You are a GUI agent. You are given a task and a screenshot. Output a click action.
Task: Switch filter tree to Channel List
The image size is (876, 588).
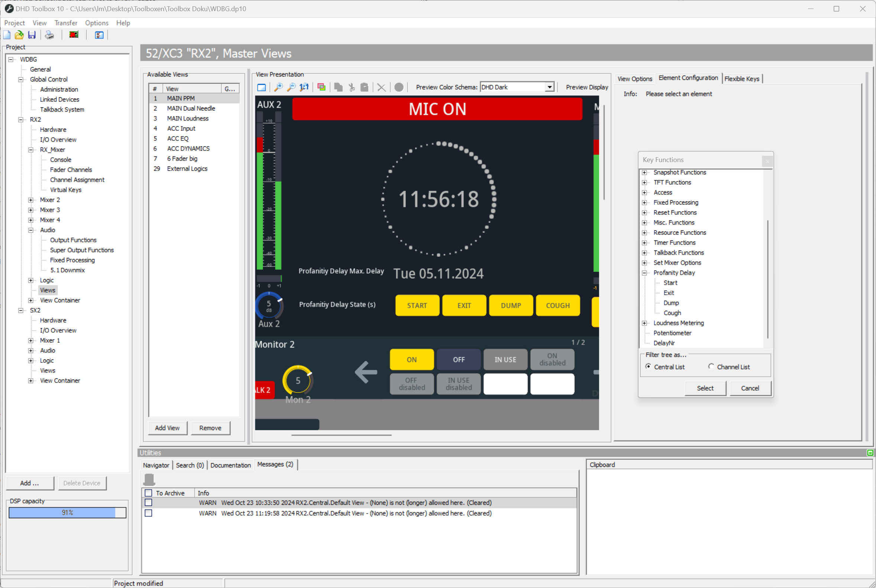coord(711,367)
